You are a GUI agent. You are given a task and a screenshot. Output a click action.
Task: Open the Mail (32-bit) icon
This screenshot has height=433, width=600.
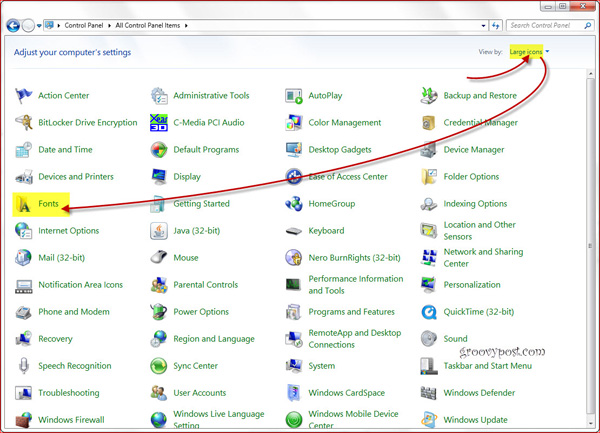tap(23, 258)
